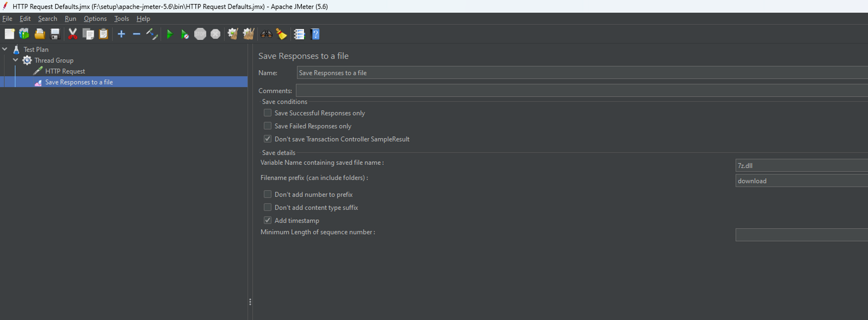Uncheck Add timestamp option
The height and width of the screenshot is (320, 868).
click(268, 220)
